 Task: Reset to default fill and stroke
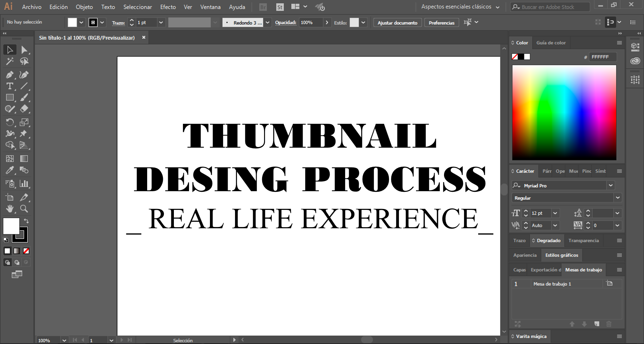5,240
